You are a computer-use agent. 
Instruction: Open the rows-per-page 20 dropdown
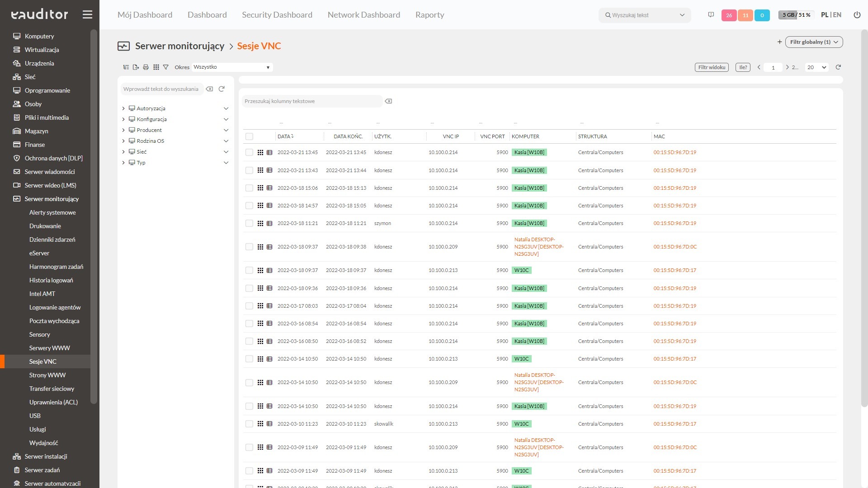pos(816,67)
